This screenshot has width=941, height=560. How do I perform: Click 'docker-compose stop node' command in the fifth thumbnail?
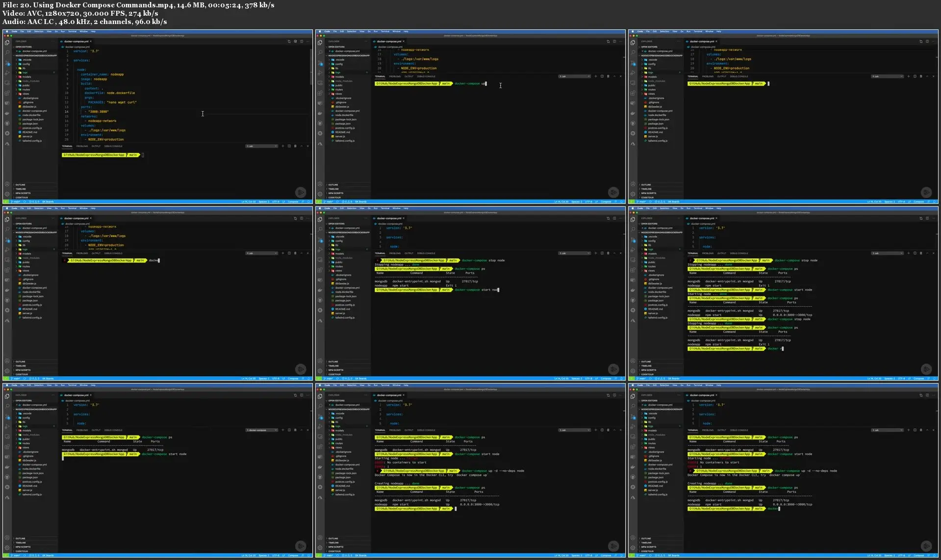click(483, 260)
